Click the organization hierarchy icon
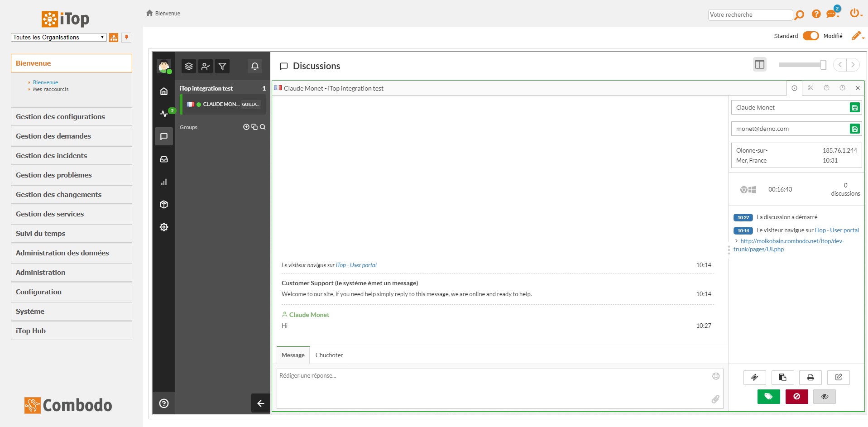The height and width of the screenshot is (427, 868). point(114,38)
